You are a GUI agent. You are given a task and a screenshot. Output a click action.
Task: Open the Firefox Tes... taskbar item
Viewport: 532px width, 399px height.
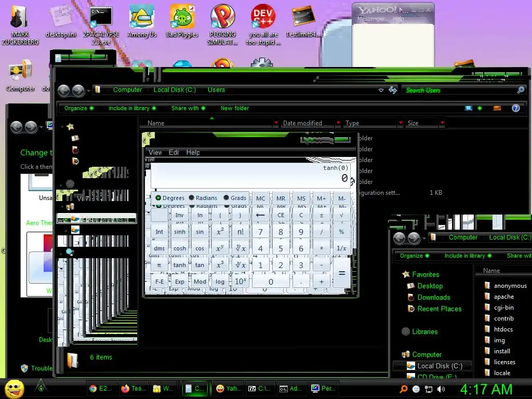pyautogui.click(x=134, y=389)
